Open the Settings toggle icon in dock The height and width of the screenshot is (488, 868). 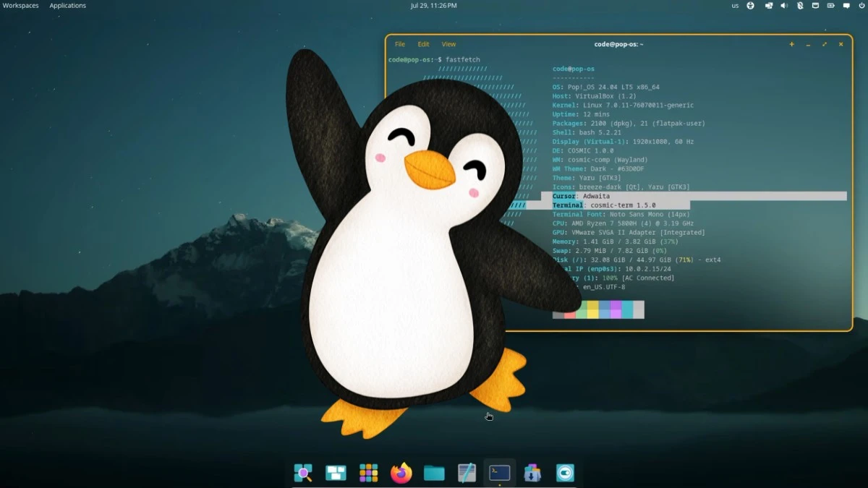point(565,473)
